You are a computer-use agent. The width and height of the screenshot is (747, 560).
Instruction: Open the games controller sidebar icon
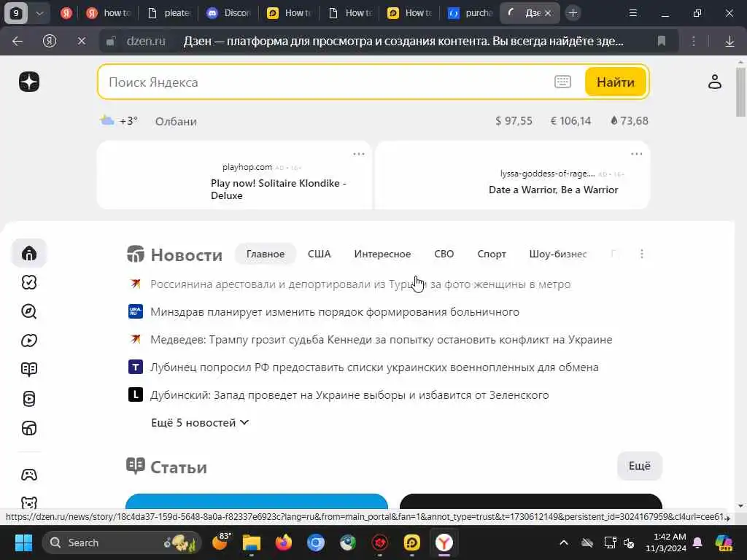29,475
